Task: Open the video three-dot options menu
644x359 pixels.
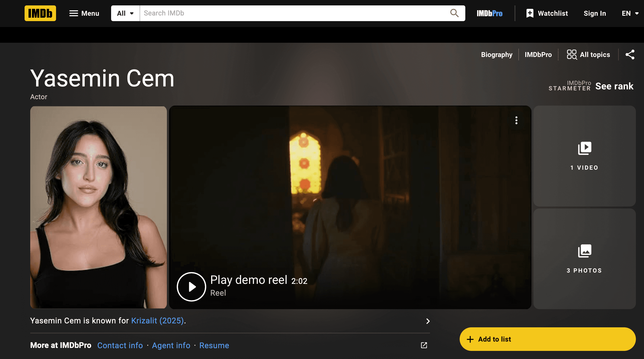Action: coord(516,120)
